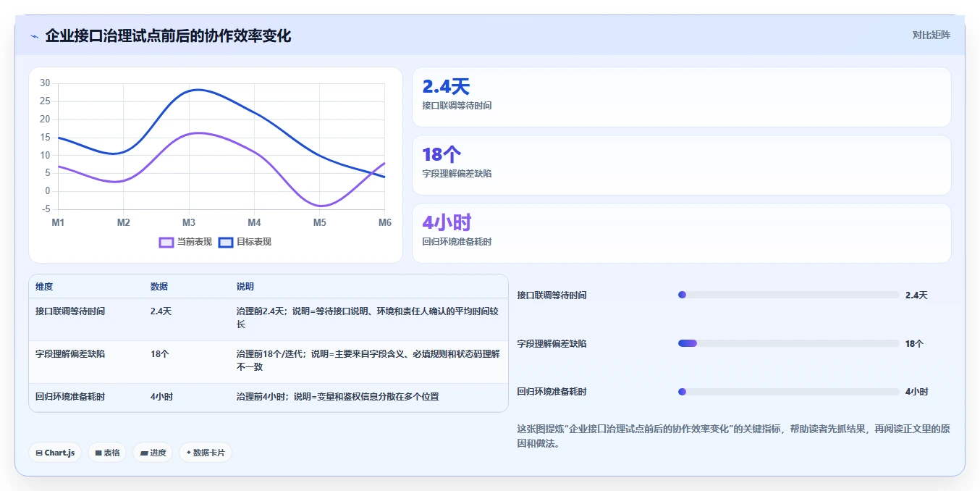Click 接口联调等待时间 caption under 2.4天 card
980x491 pixels.
(x=457, y=106)
